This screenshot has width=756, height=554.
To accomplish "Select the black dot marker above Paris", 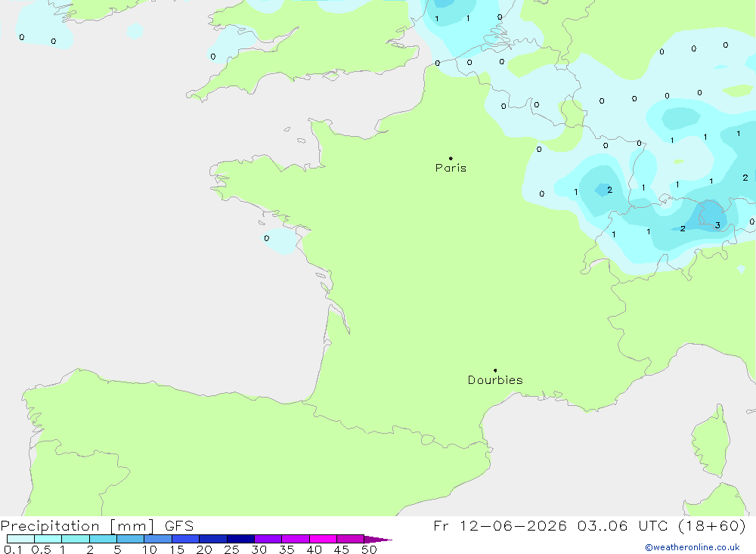I will tap(451, 158).
